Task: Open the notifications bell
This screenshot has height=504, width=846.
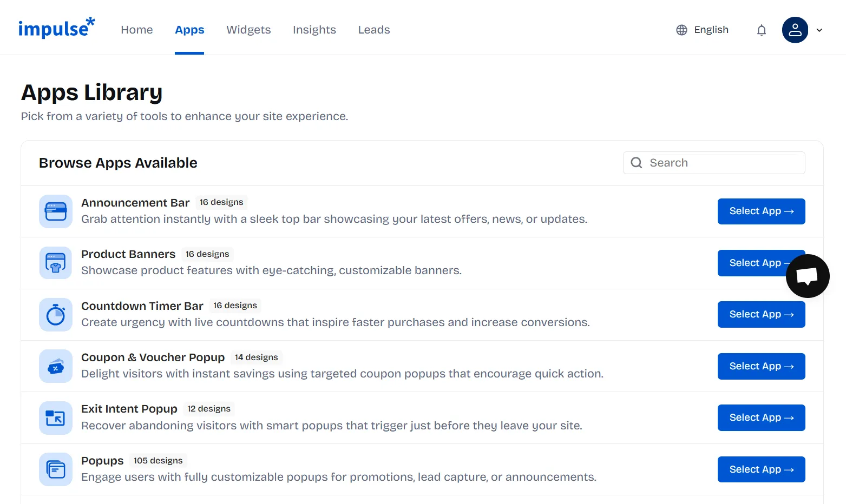Action: click(x=762, y=30)
